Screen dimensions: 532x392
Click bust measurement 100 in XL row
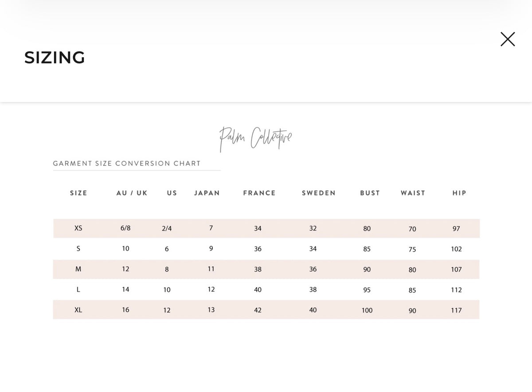(x=367, y=310)
